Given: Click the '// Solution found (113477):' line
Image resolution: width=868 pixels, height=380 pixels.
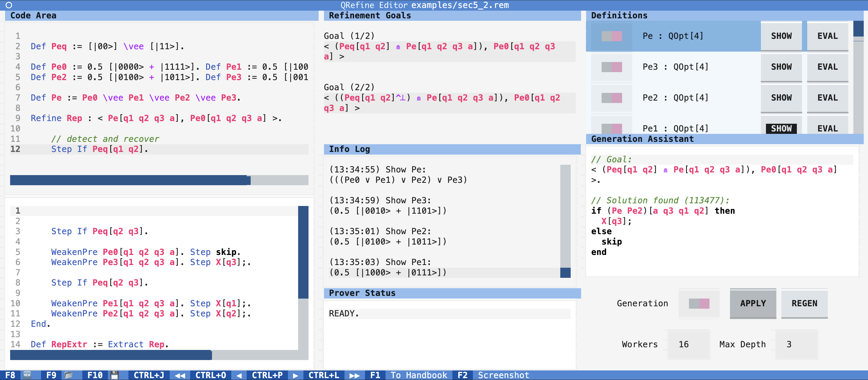Looking at the screenshot, I should pos(660,201).
